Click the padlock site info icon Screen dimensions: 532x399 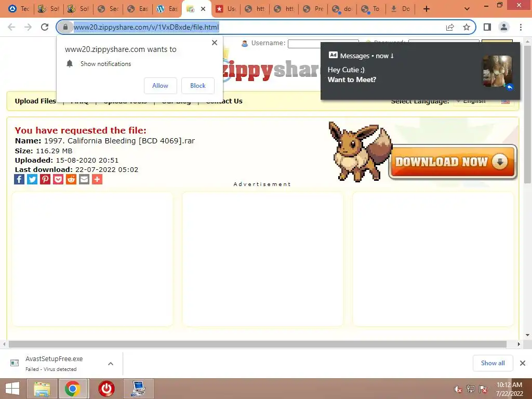pyautogui.click(x=65, y=27)
